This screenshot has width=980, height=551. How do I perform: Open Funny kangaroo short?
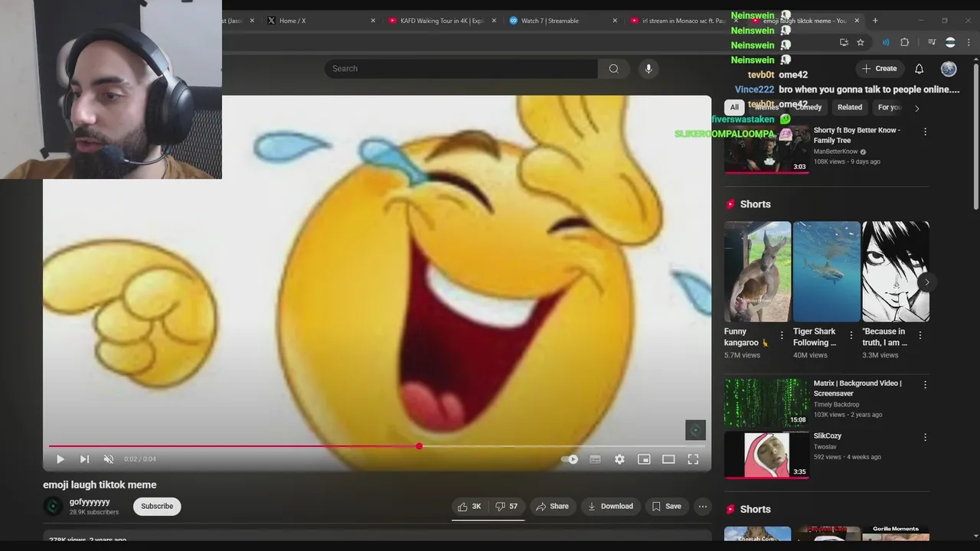(758, 272)
